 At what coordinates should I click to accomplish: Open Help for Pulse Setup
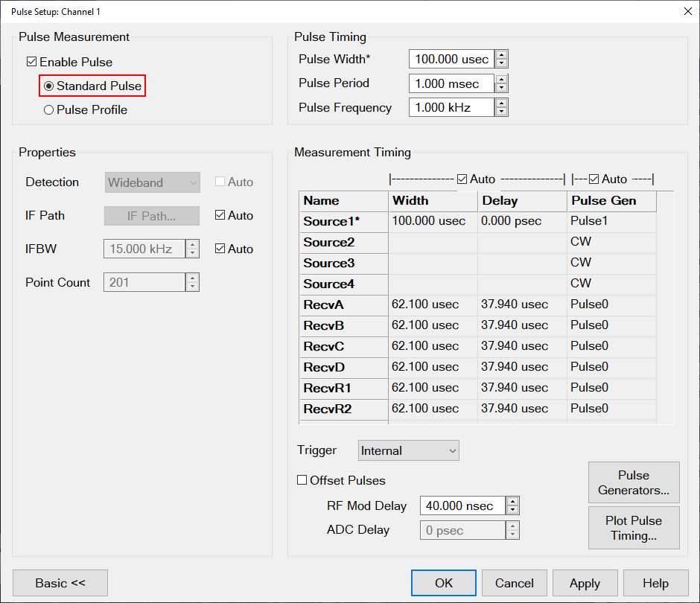coord(655,583)
